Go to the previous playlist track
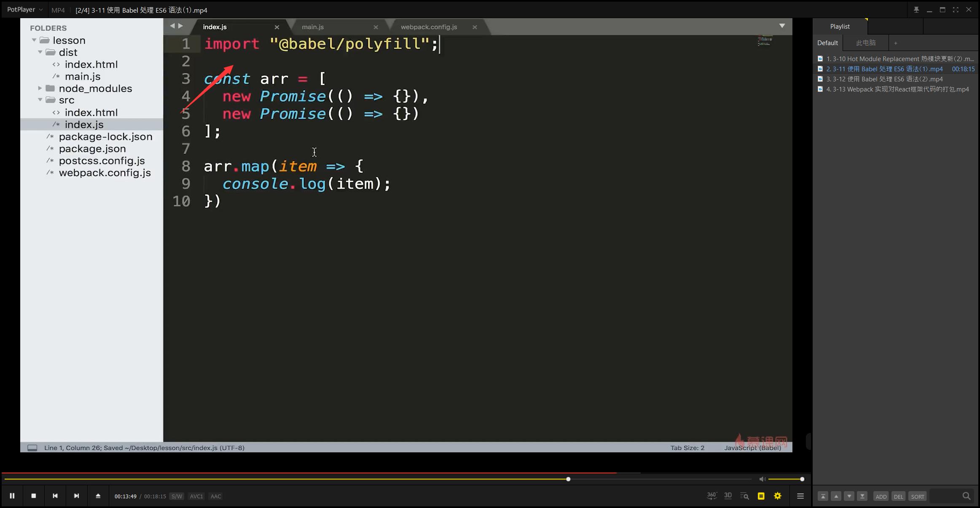This screenshot has width=980, height=508. tap(55, 496)
